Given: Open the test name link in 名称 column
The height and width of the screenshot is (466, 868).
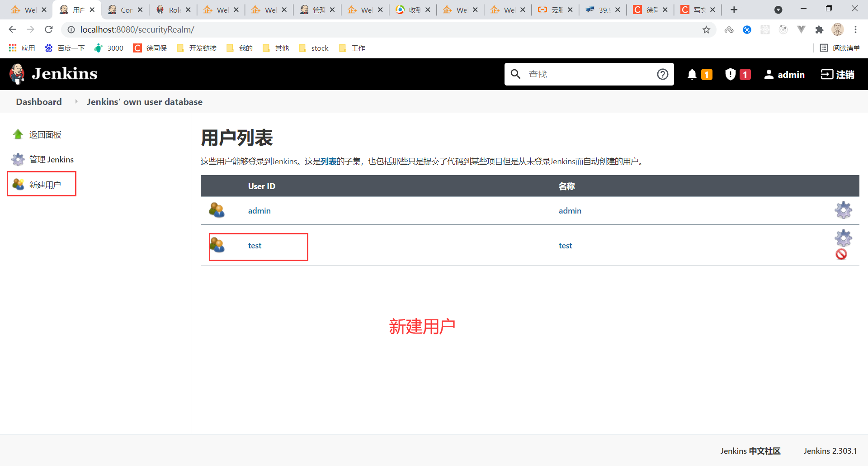Looking at the screenshot, I should coord(566,246).
